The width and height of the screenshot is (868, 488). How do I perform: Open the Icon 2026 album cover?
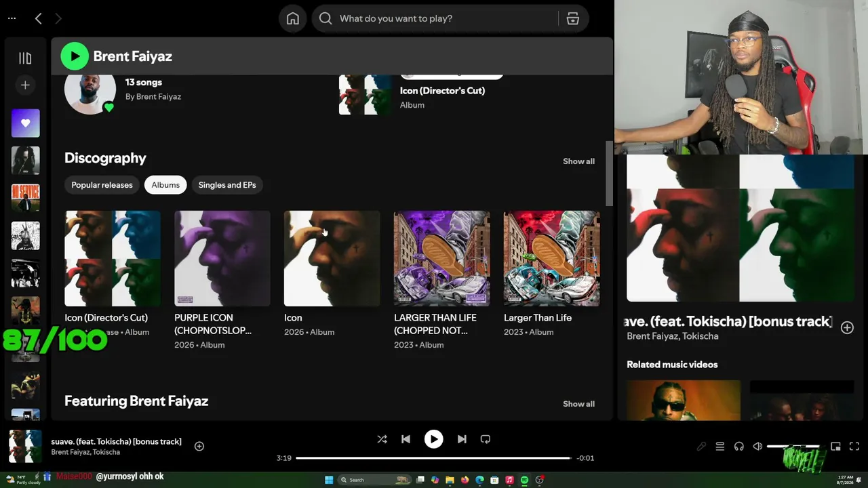click(x=332, y=258)
